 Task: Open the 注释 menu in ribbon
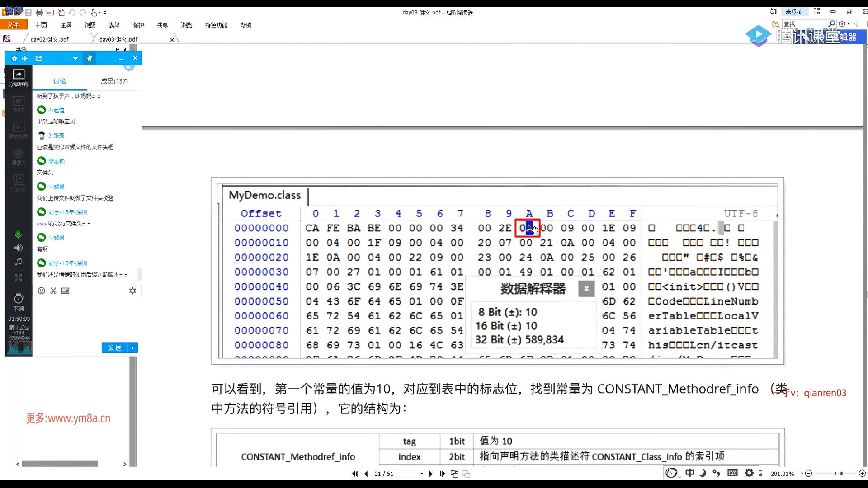click(x=66, y=25)
